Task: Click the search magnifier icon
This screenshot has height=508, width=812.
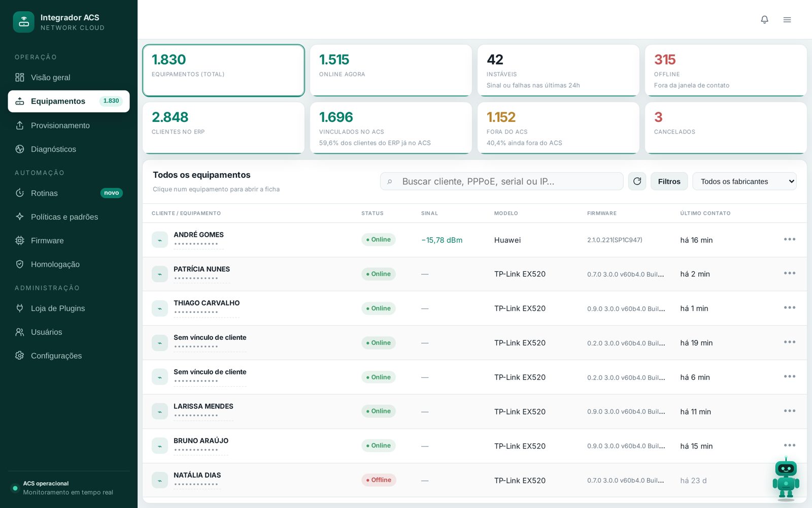Action: pos(390,181)
